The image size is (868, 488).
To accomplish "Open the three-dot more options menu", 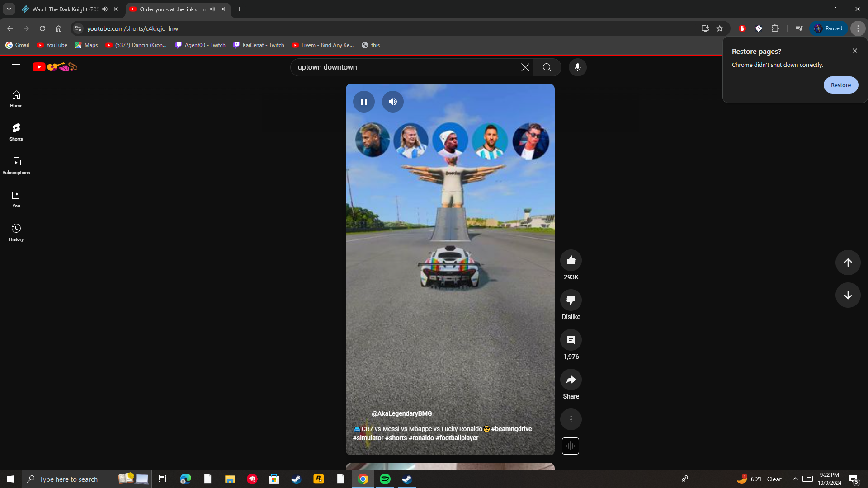I will click(x=571, y=419).
